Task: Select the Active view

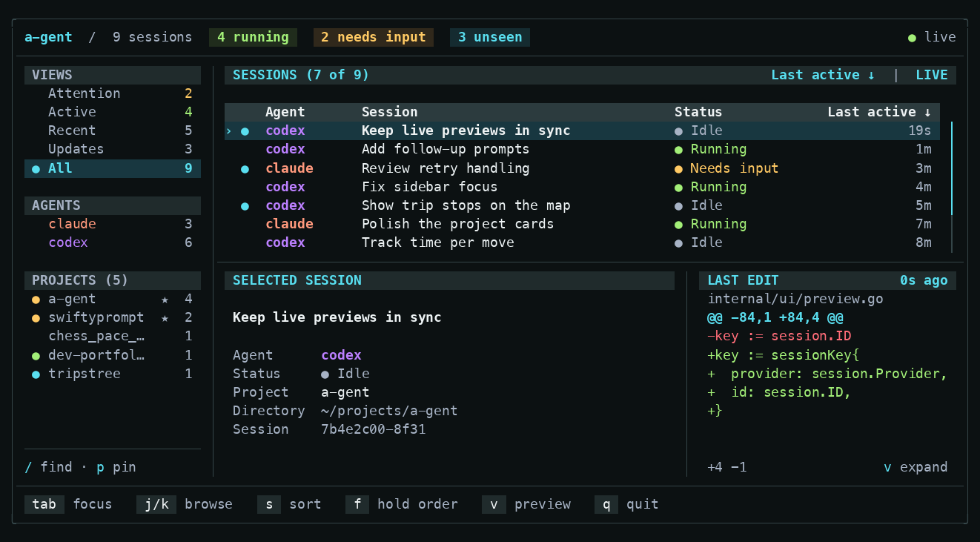Action: (x=113, y=112)
